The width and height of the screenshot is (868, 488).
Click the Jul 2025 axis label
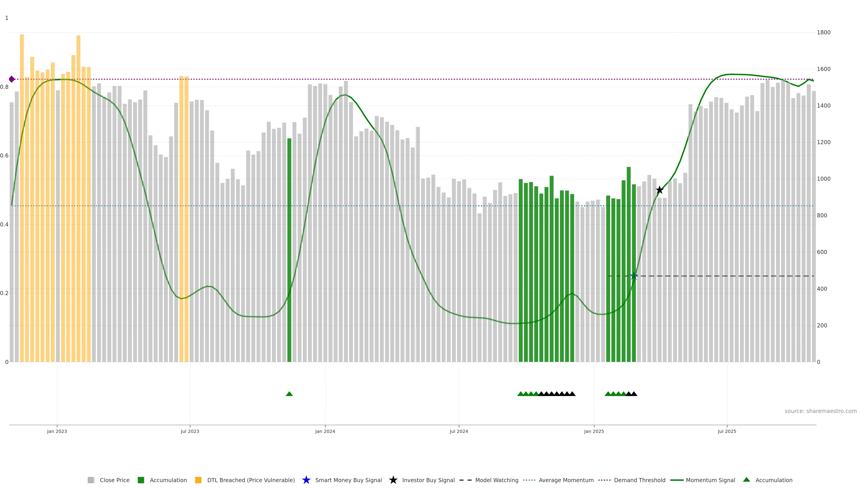(727, 431)
